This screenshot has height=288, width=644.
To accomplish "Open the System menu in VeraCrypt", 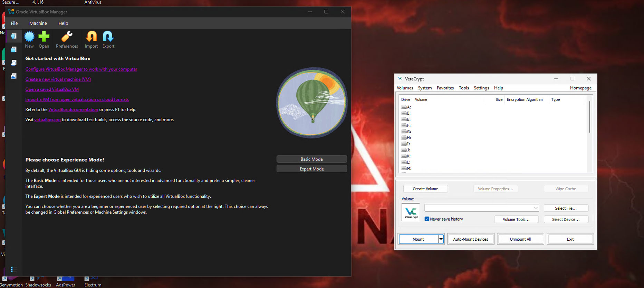I will (425, 88).
